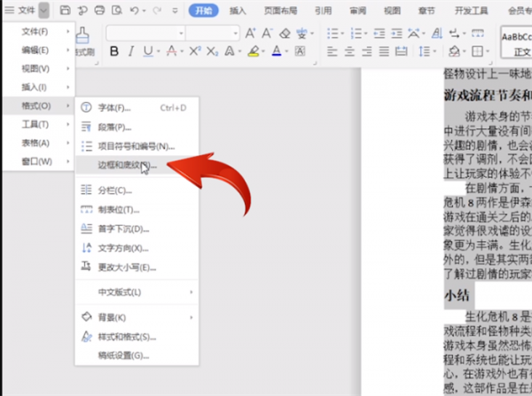The width and height of the screenshot is (532, 396).
Task: Select 边框和底纹 menu entry
Action: point(137,166)
